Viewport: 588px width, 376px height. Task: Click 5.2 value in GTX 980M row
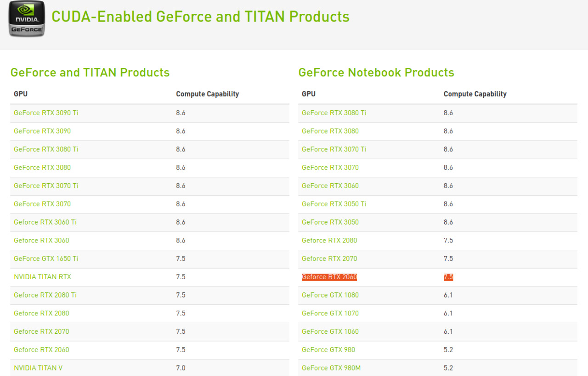point(448,368)
